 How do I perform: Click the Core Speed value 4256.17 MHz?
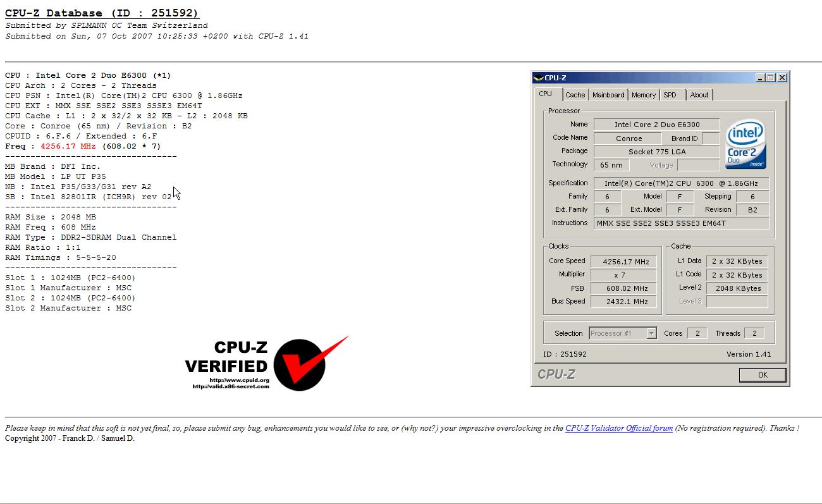coord(623,261)
